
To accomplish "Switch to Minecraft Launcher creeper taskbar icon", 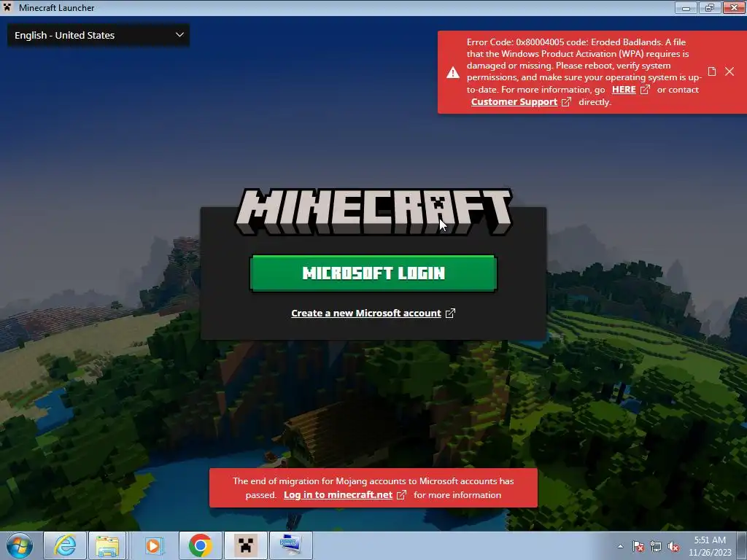I will pyautogui.click(x=246, y=545).
